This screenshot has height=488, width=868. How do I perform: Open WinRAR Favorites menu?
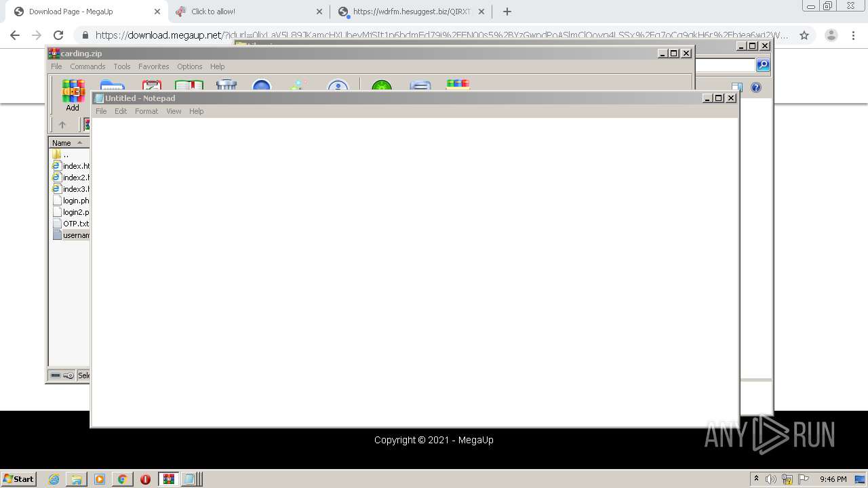pos(154,66)
